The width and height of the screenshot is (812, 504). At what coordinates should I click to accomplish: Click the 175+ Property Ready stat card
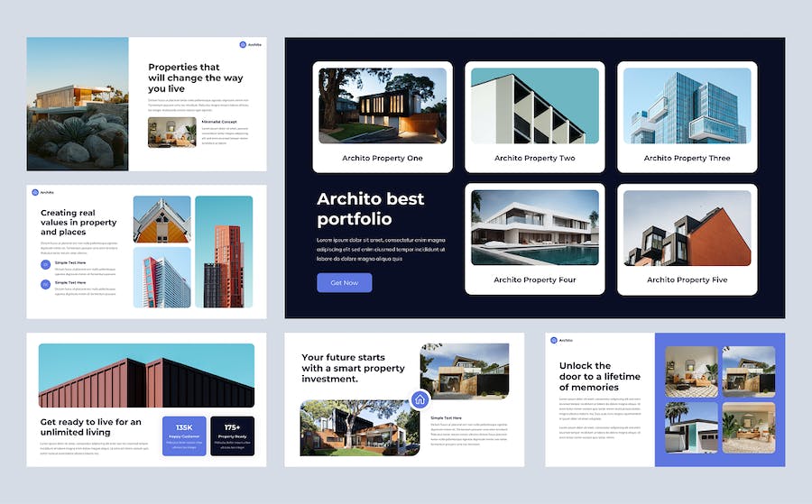click(232, 435)
